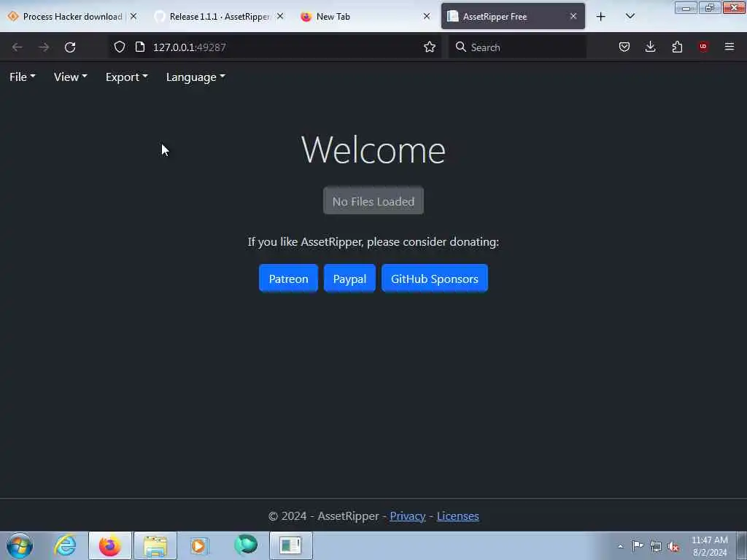Click the Firefox taskbar icon
Viewport: 747px width, 560px height.
110,545
